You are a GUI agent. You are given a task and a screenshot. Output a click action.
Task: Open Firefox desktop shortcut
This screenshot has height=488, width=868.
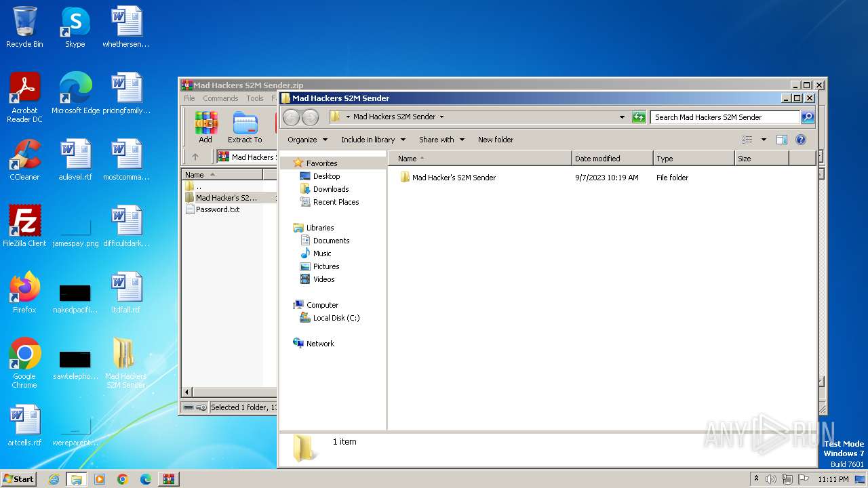24,293
